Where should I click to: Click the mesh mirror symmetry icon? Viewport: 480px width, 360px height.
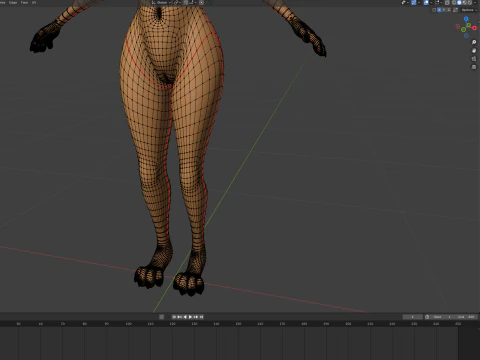click(x=434, y=10)
